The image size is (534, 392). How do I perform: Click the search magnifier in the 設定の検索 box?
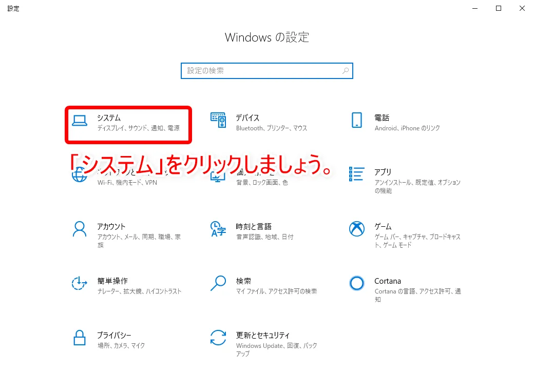click(346, 71)
